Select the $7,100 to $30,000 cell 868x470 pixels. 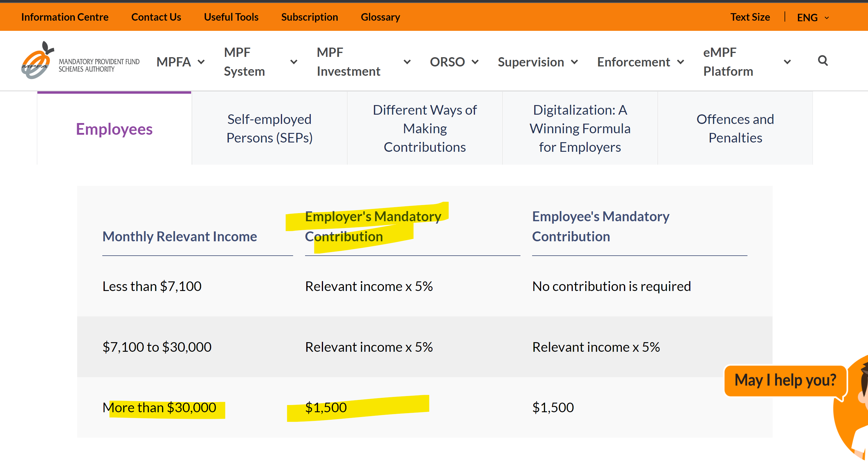(157, 347)
